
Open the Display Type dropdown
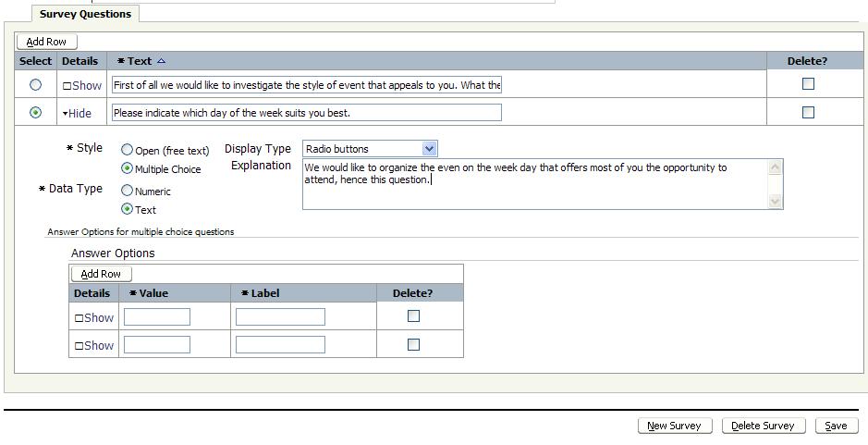click(x=429, y=149)
